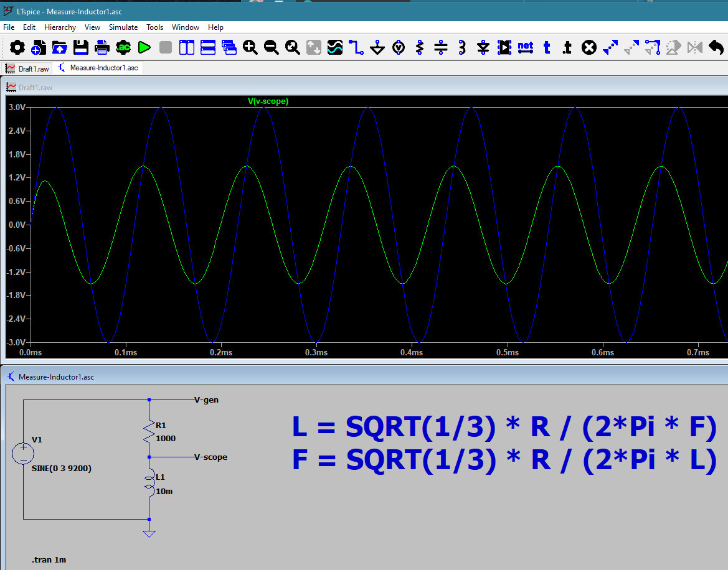
Task: Pick the Inductor component tool
Action: point(462,47)
